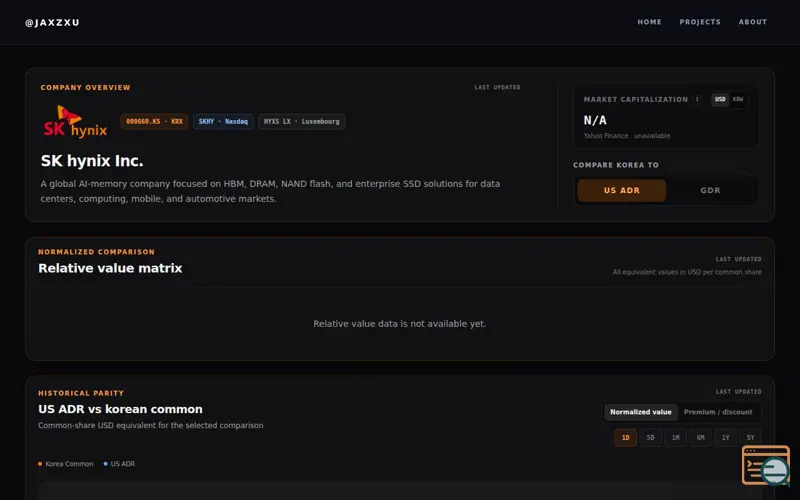The width and height of the screenshot is (800, 500).
Task: Click 'Relative value data is not available yet.'
Action: click(x=399, y=324)
